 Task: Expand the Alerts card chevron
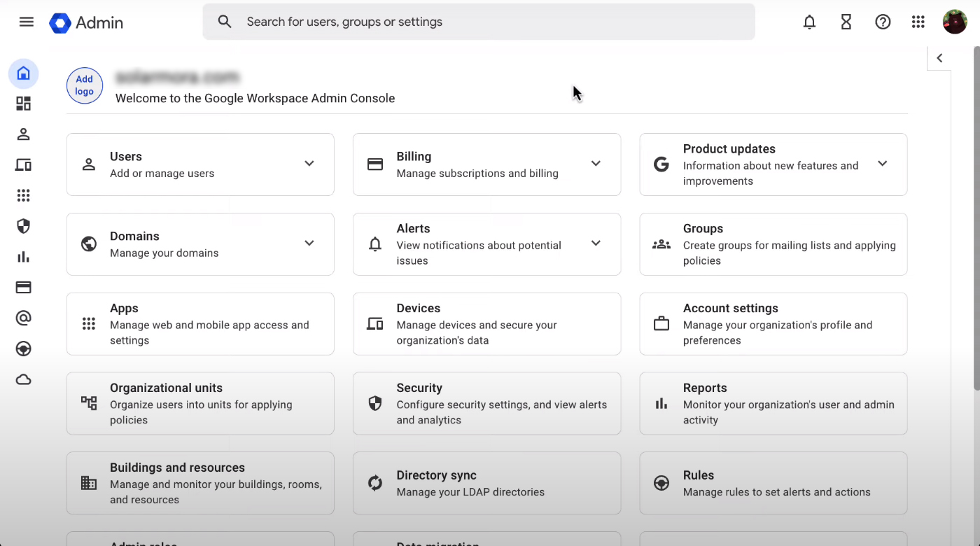point(596,244)
